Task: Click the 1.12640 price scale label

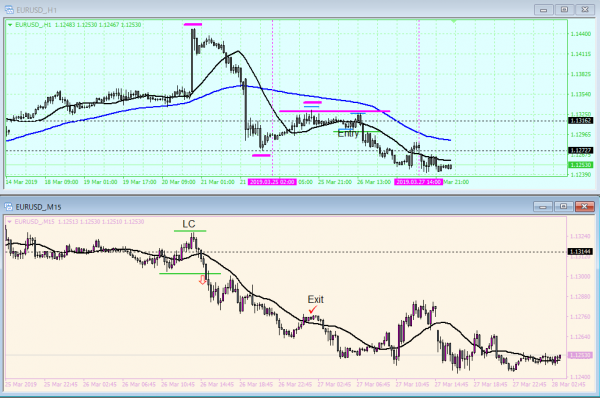Action: coord(580,337)
